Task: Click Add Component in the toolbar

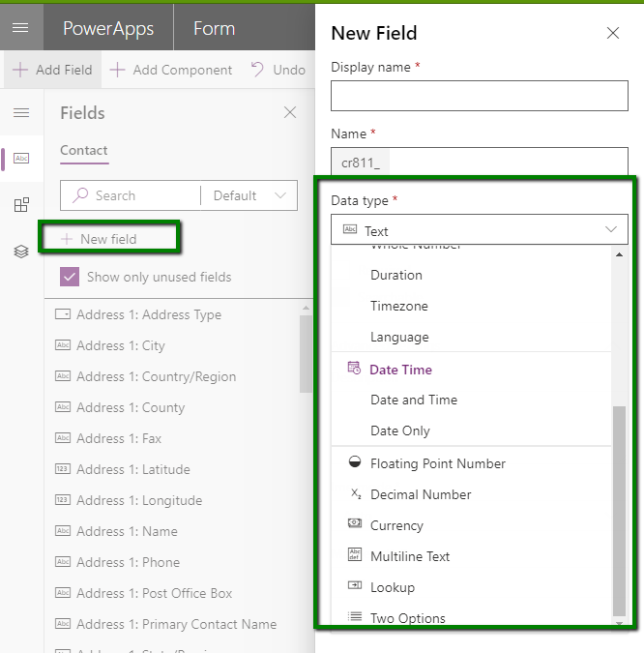Action: pyautogui.click(x=171, y=70)
